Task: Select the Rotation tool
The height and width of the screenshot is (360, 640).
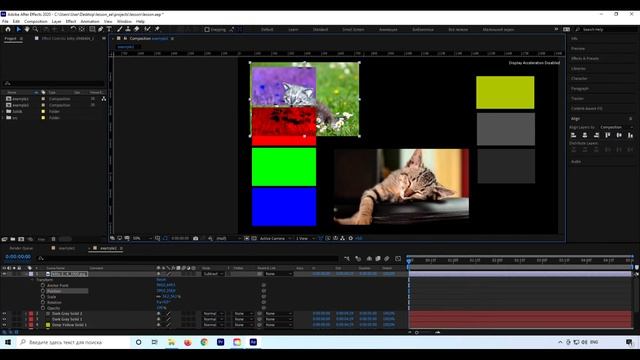Action: [x=73, y=29]
